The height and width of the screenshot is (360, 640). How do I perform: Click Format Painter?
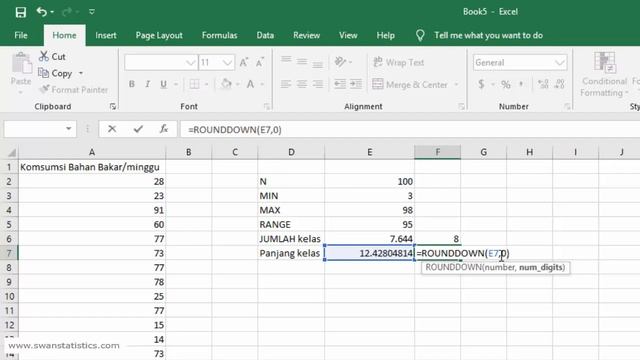(x=74, y=90)
